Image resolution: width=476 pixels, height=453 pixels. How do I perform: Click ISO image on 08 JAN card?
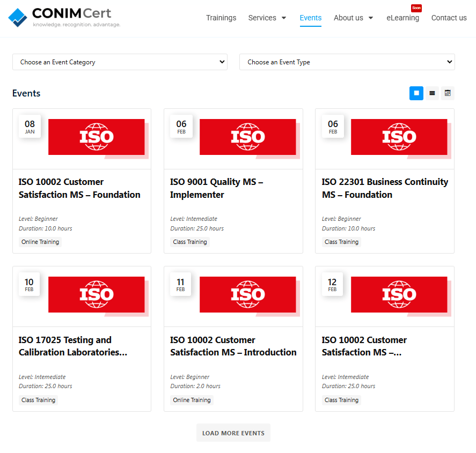coord(98,138)
